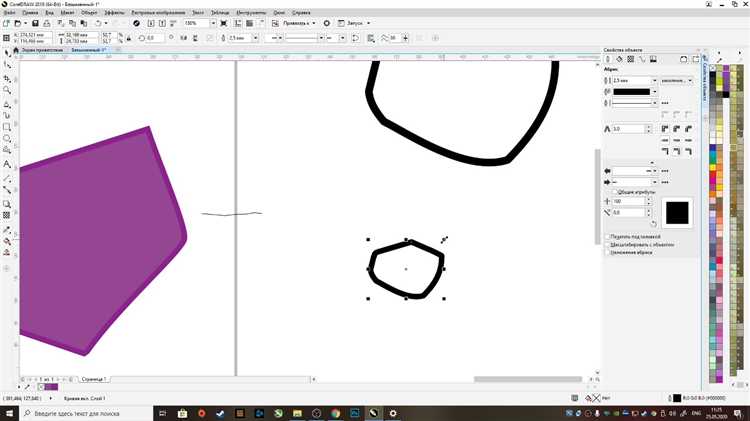Viewport: 750px width, 421px height.
Task: Click the Windows taskbar search box
Action: coord(86,413)
